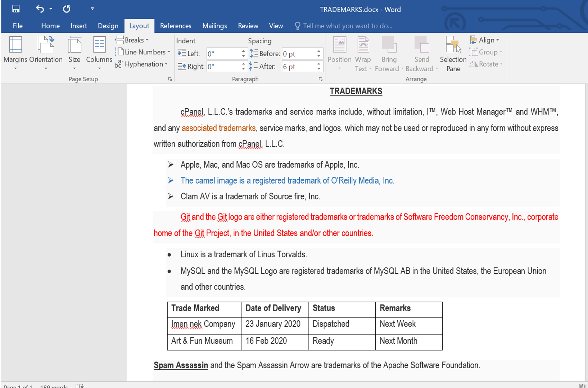This screenshot has width=588, height=388.
Task: Open the Line Numbers dropdown
Action: (143, 52)
